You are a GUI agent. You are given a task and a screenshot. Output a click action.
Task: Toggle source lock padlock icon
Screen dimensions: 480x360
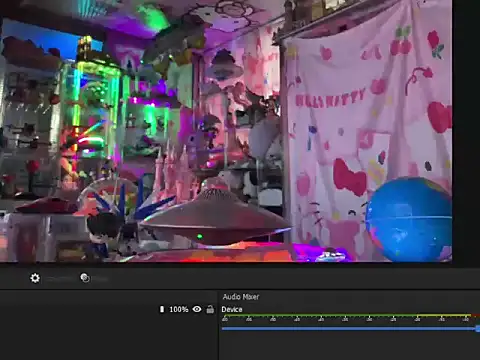[x=210, y=309]
